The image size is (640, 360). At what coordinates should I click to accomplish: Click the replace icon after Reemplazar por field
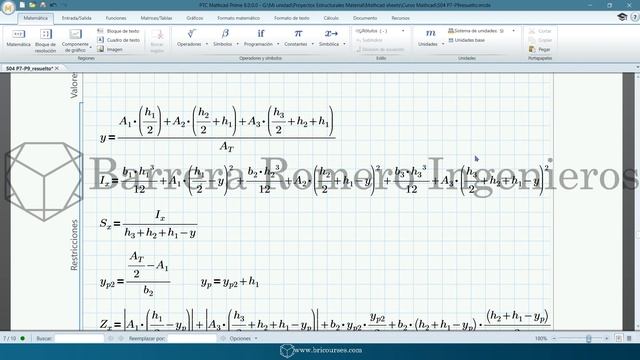223,338
